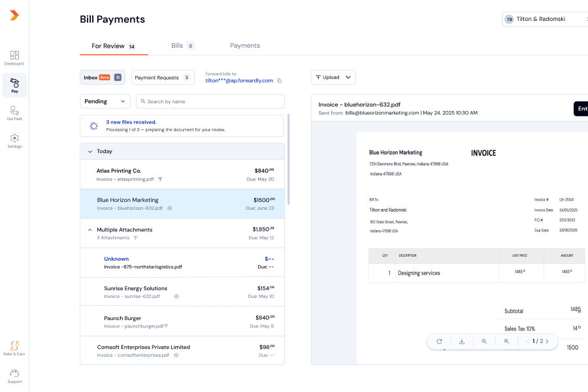Open Settings in the left sidebar
The width and height of the screenshot is (588, 392).
(x=14, y=140)
